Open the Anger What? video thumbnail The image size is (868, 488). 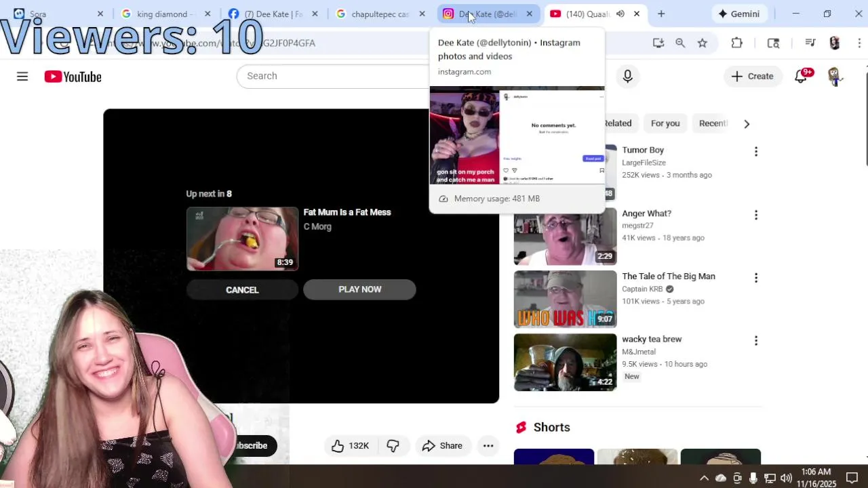565,237
